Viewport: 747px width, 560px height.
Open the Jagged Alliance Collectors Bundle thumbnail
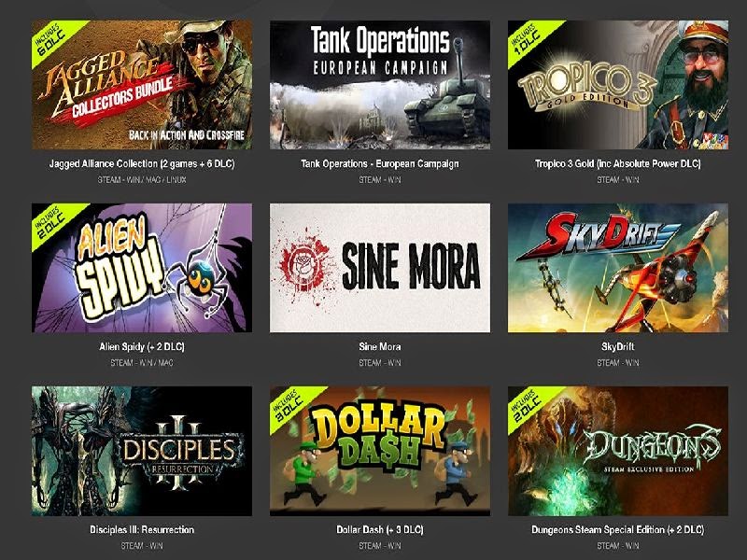tap(142, 85)
